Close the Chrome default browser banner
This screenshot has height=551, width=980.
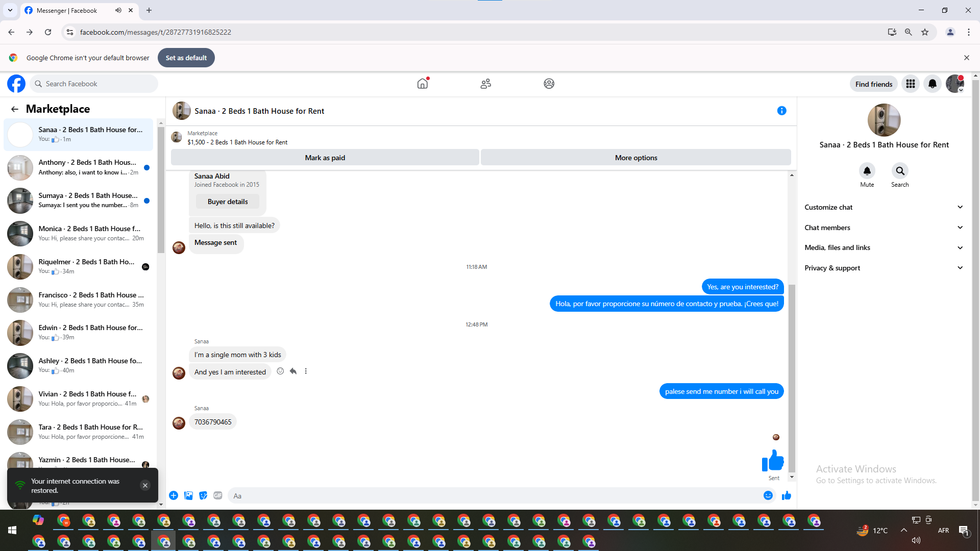click(x=967, y=58)
